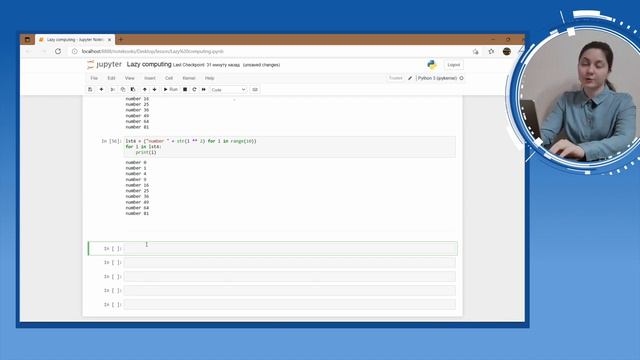
Task: Click the browser address bar URL
Action: [x=153, y=51]
